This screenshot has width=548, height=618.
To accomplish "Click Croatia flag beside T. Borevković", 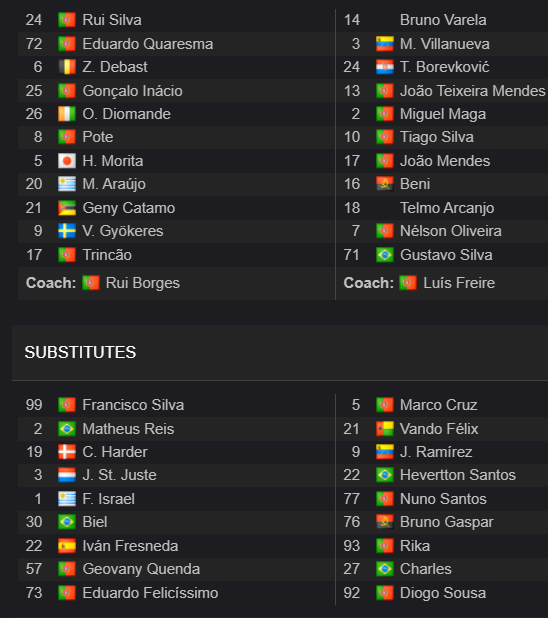I will pyautogui.click(x=384, y=67).
